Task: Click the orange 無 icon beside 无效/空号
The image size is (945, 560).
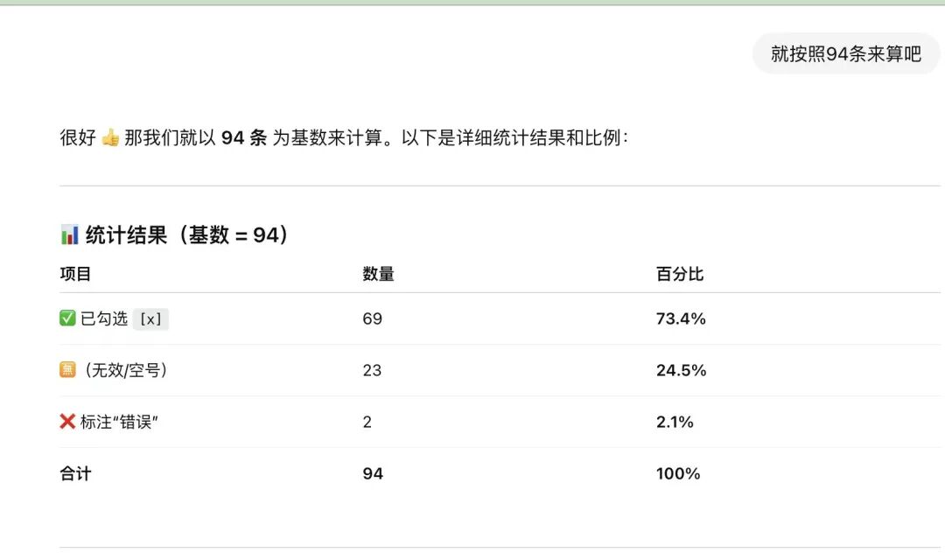Action: (x=67, y=369)
